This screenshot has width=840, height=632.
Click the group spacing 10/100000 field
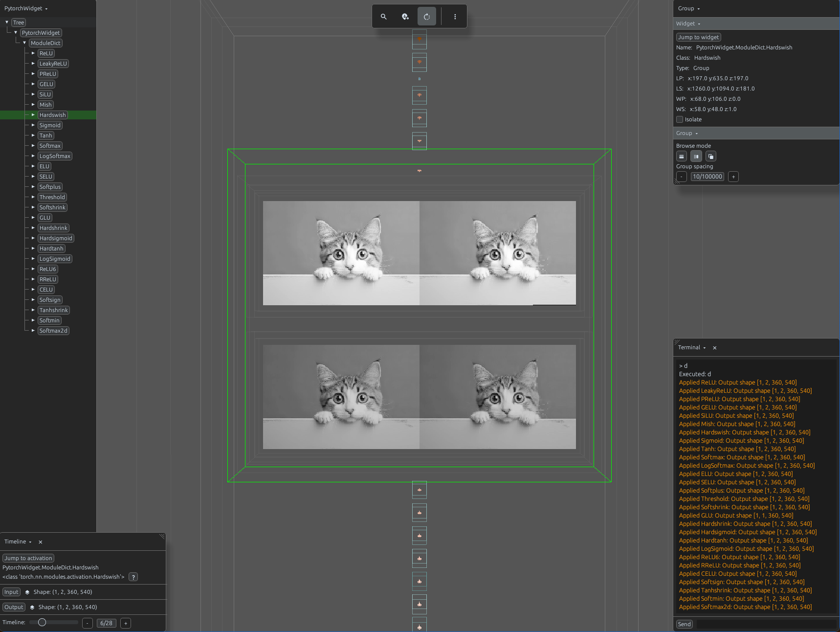pos(707,177)
